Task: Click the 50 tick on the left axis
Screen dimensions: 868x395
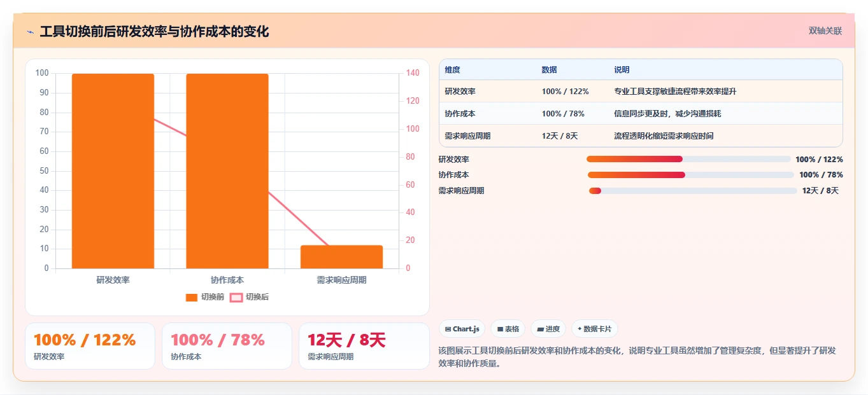Action: tap(44, 171)
